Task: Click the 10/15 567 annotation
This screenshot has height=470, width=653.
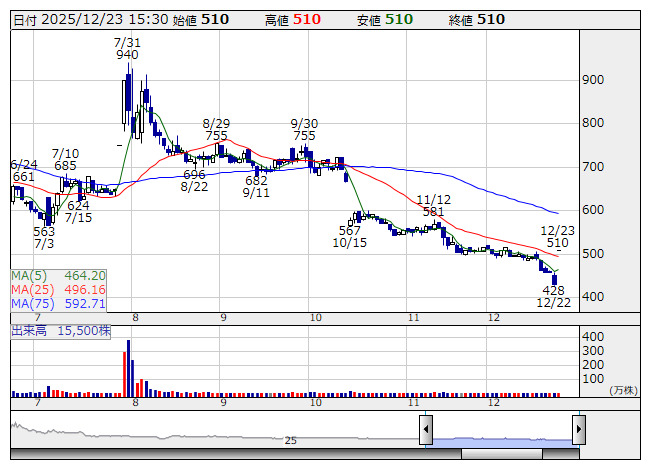Action: coord(349,236)
